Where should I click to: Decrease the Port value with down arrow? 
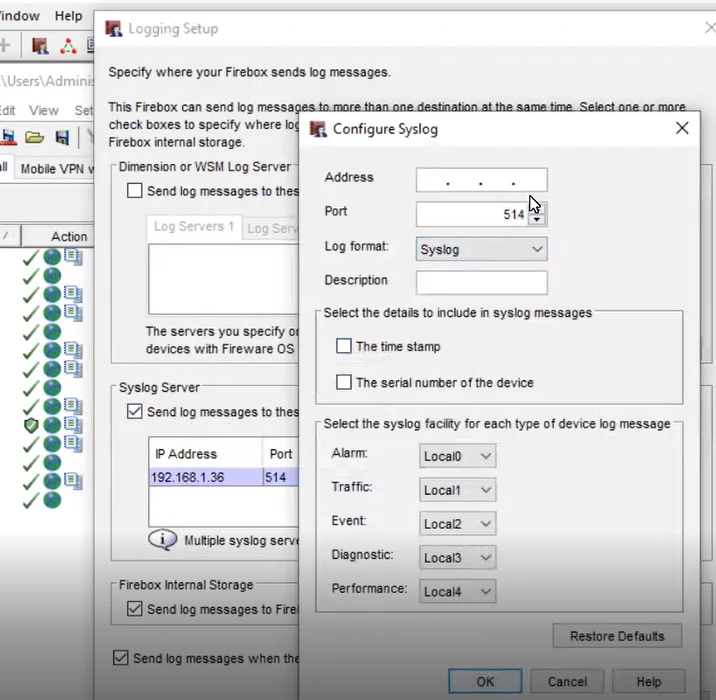[x=537, y=220]
